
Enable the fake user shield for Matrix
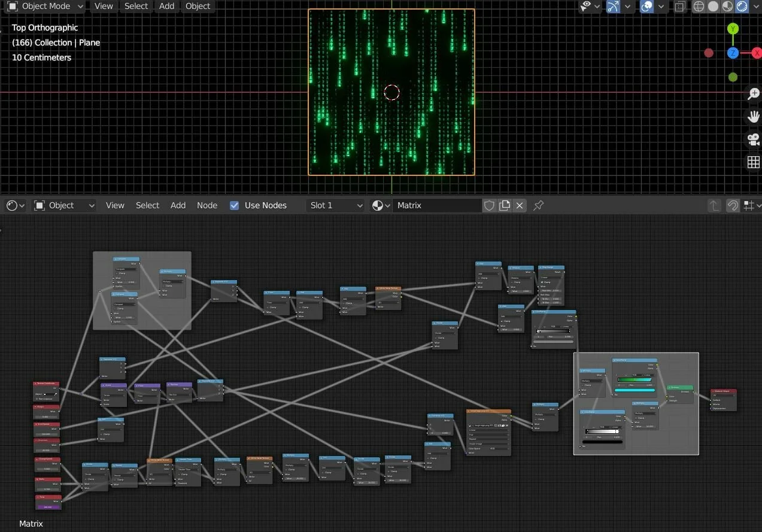(x=489, y=205)
